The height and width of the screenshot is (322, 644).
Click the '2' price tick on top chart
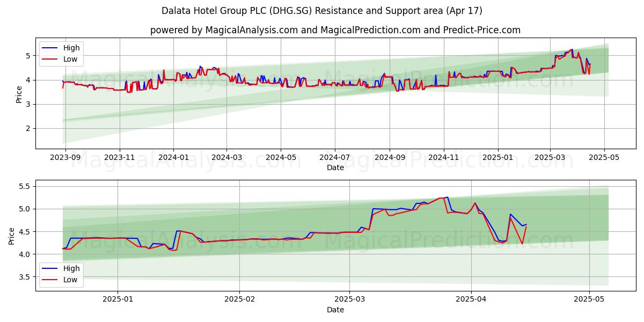(30, 128)
